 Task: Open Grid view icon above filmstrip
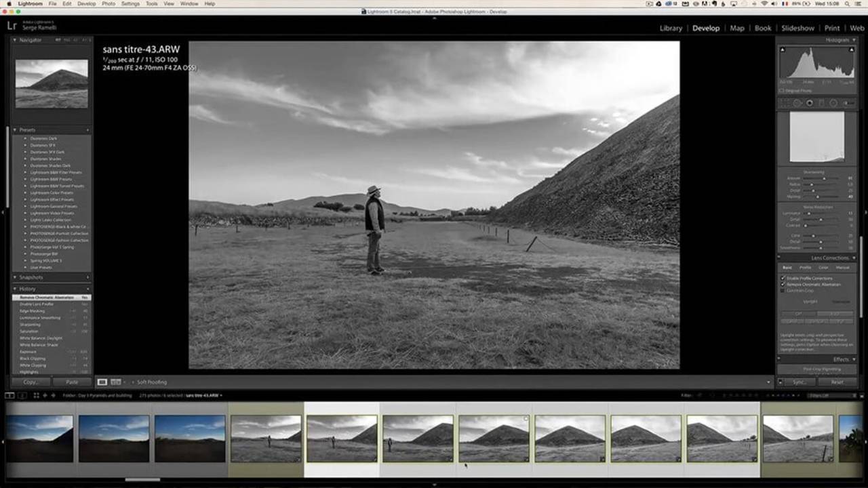tap(36, 395)
